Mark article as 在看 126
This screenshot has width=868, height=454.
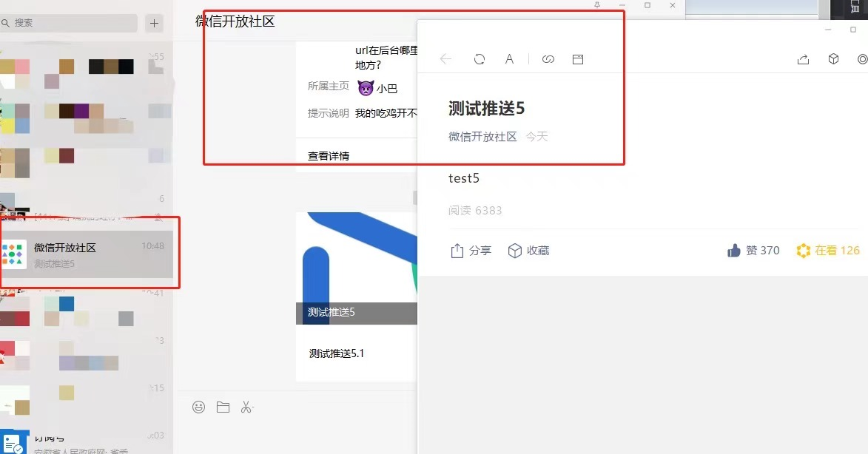tap(828, 251)
